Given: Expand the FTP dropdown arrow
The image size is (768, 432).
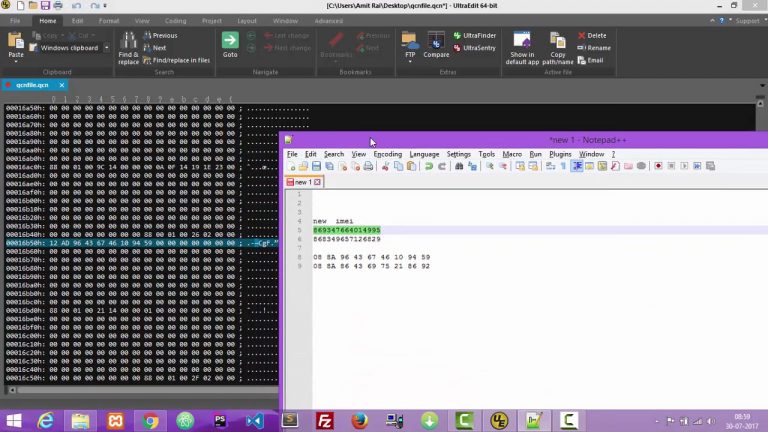Looking at the screenshot, I should click(410, 62).
